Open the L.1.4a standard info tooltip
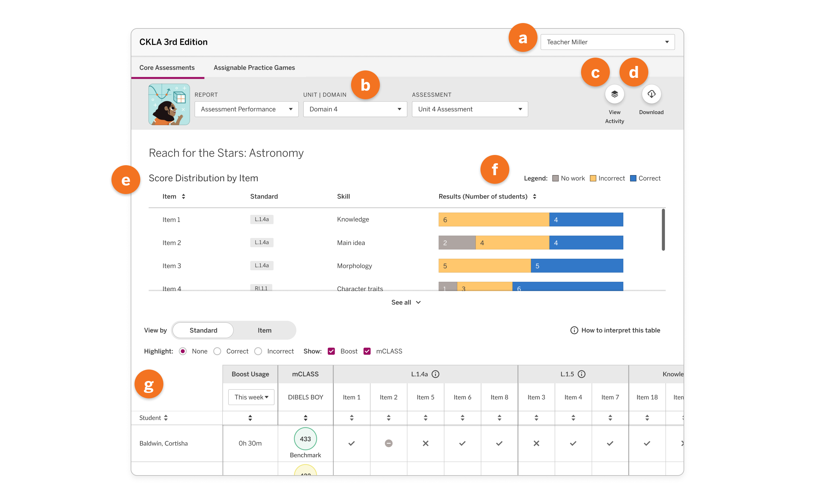 pos(436,374)
